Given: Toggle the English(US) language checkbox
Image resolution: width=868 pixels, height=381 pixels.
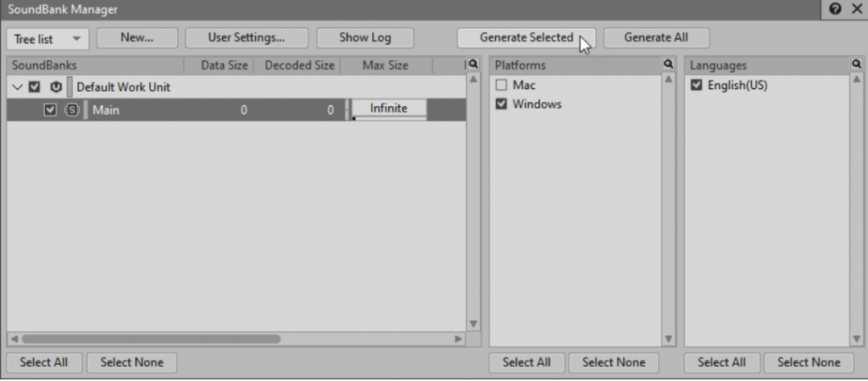Looking at the screenshot, I should pyautogui.click(x=697, y=86).
